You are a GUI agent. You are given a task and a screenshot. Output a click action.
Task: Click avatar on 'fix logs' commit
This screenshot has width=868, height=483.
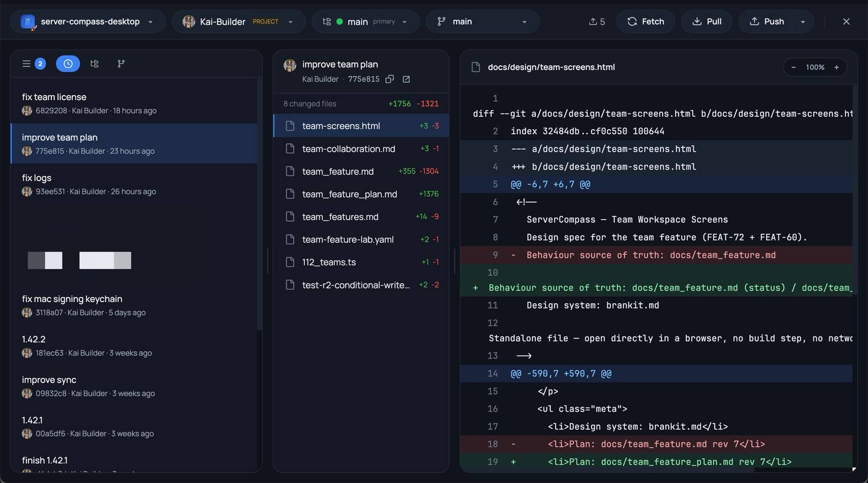click(x=27, y=191)
